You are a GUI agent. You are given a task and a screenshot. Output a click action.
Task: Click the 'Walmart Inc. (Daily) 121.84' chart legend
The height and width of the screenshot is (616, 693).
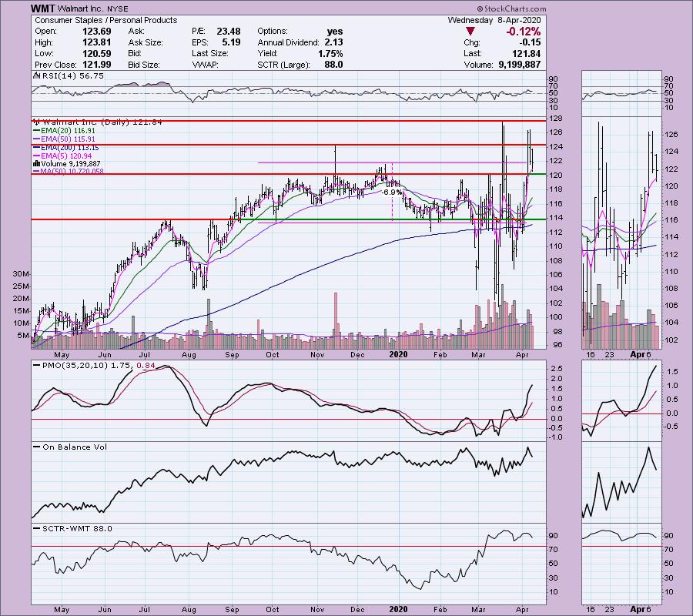[x=102, y=122]
